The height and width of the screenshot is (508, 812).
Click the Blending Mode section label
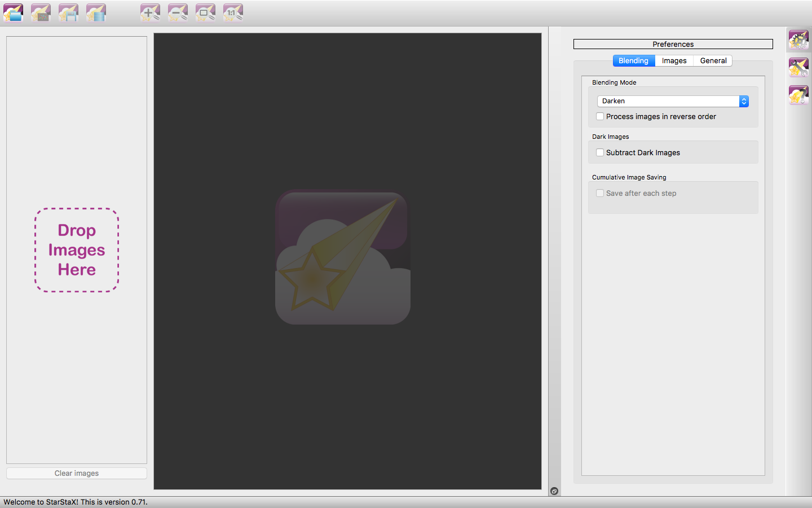pos(614,82)
